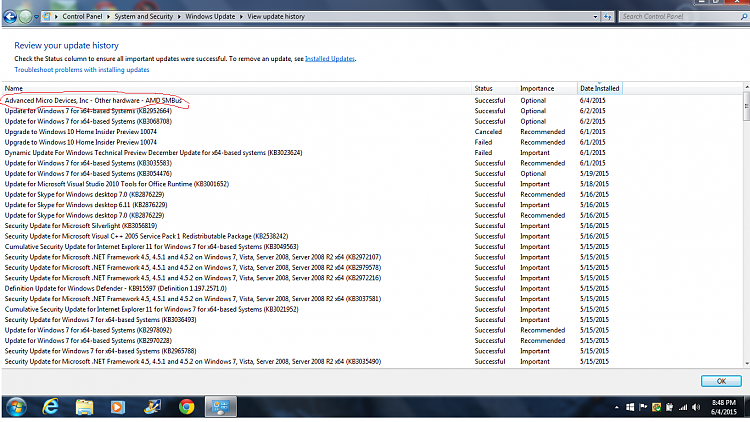Select the .NET Framework KB2979578 row
The width and height of the screenshot is (750, 422).
click(313, 267)
